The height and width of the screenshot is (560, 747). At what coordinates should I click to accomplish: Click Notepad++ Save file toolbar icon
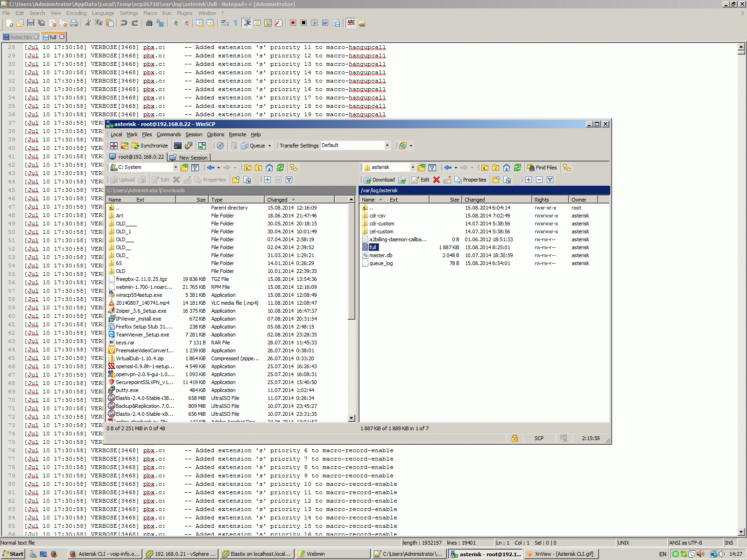(31, 23)
